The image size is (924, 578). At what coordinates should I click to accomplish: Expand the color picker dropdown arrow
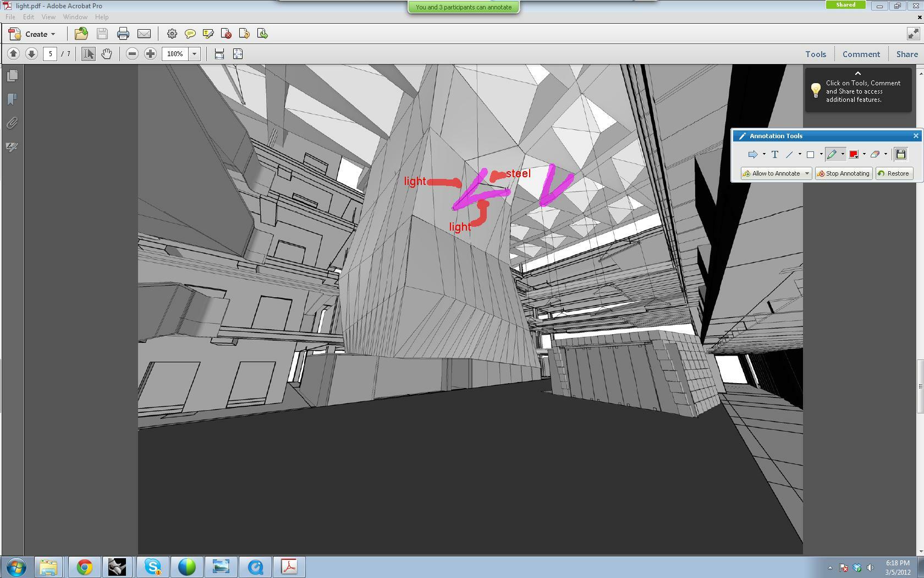pos(864,155)
